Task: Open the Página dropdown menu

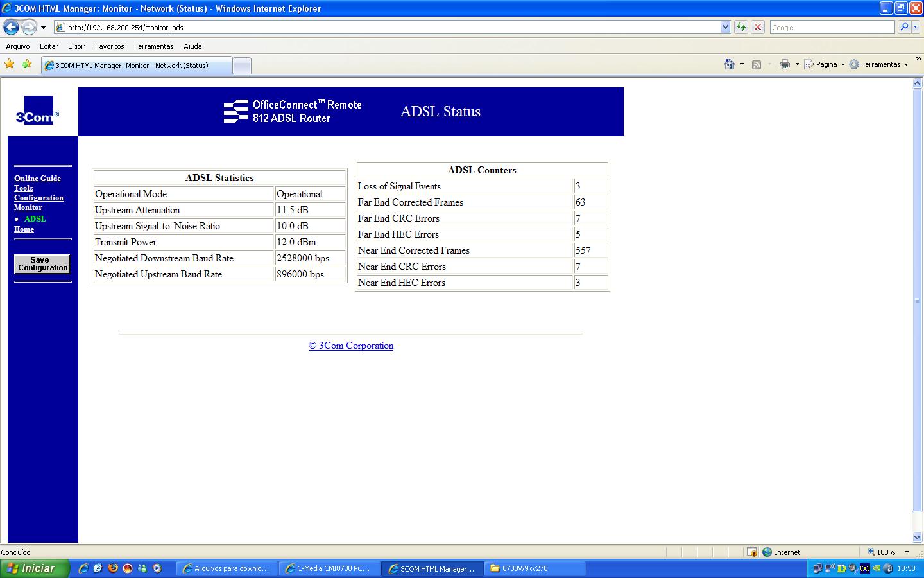Action: coord(825,64)
